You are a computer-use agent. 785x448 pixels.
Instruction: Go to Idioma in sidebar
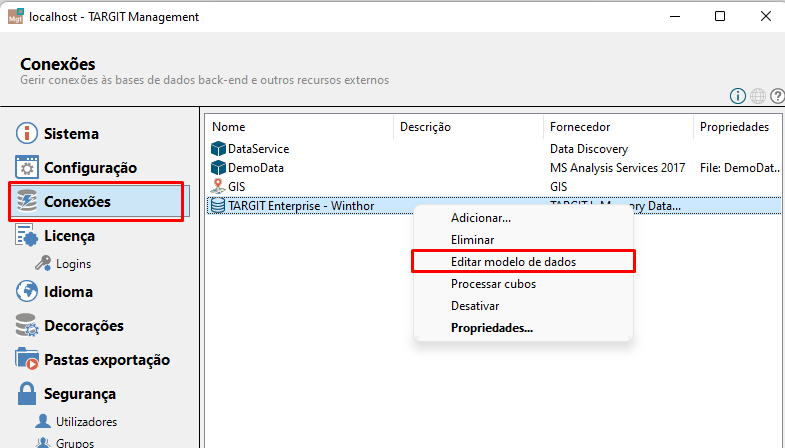click(68, 292)
